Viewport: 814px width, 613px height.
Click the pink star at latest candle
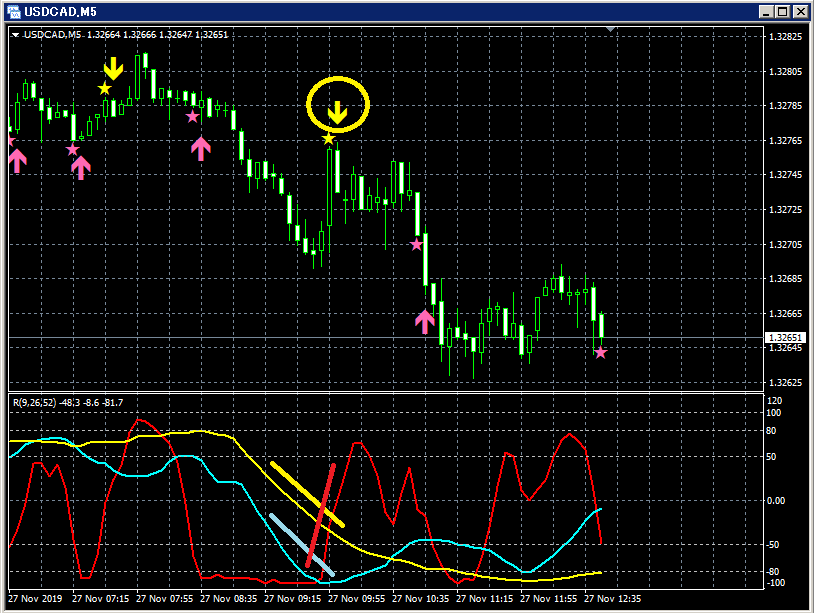tap(601, 353)
